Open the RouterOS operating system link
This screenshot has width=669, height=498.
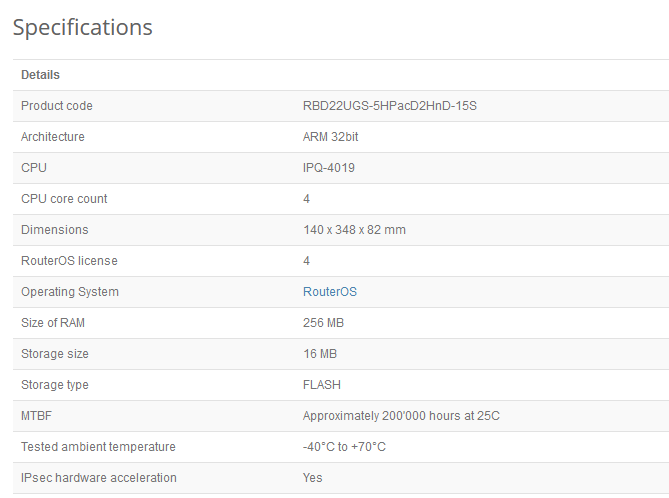pos(329,292)
